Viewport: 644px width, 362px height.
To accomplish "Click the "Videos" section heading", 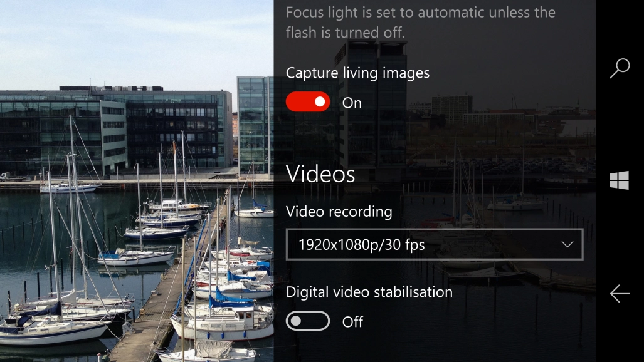I will 320,174.
